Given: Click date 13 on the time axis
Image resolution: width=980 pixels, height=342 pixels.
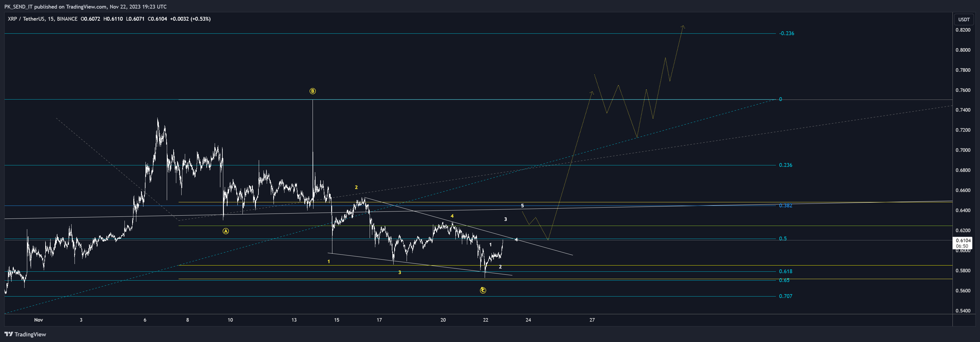Looking at the screenshot, I should tap(294, 320).
